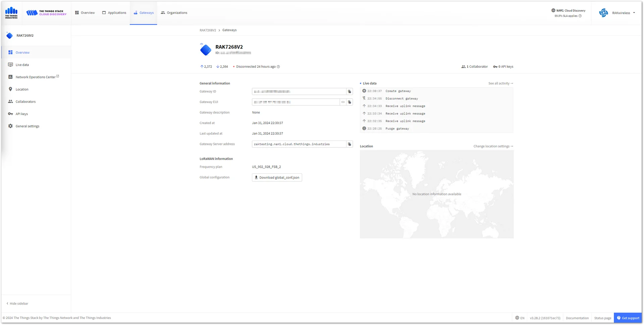Click the Purge gateway event row
The width and height of the screenshot is (644, 325).
(x=437, y=128)
